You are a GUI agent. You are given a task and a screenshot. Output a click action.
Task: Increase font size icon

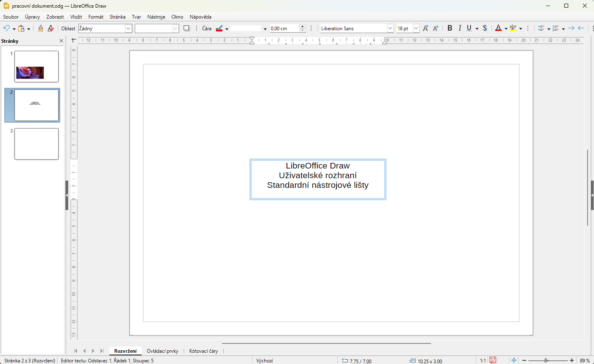point(425,28)
